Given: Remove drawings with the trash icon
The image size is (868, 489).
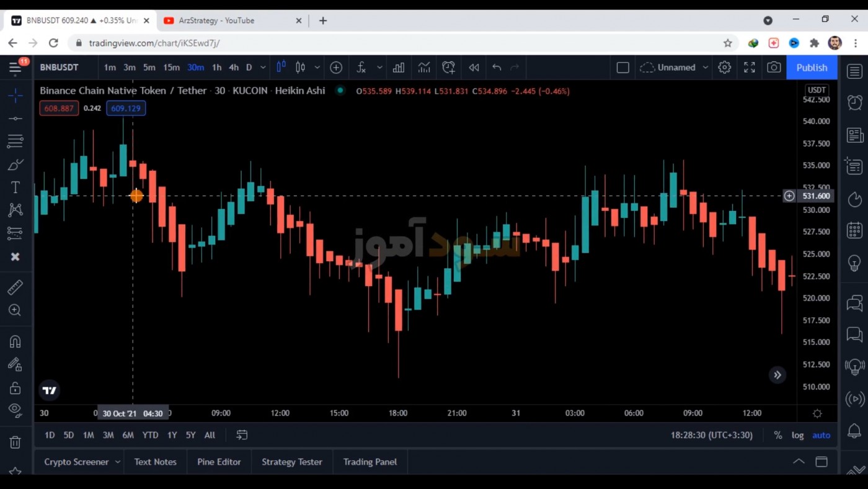Looking at the screenshot, I should (15, 442).
